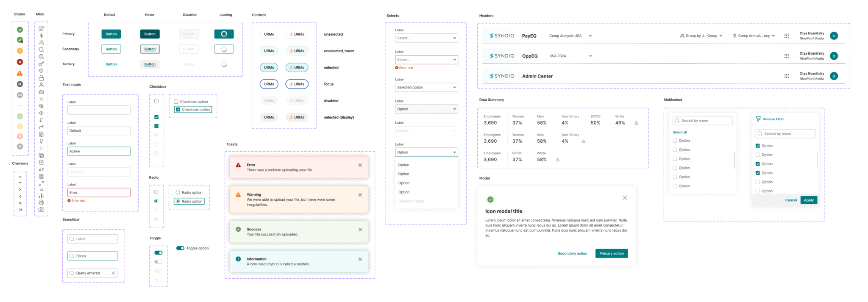
Task: Click the map pin location icon
Action: (41, 71)
